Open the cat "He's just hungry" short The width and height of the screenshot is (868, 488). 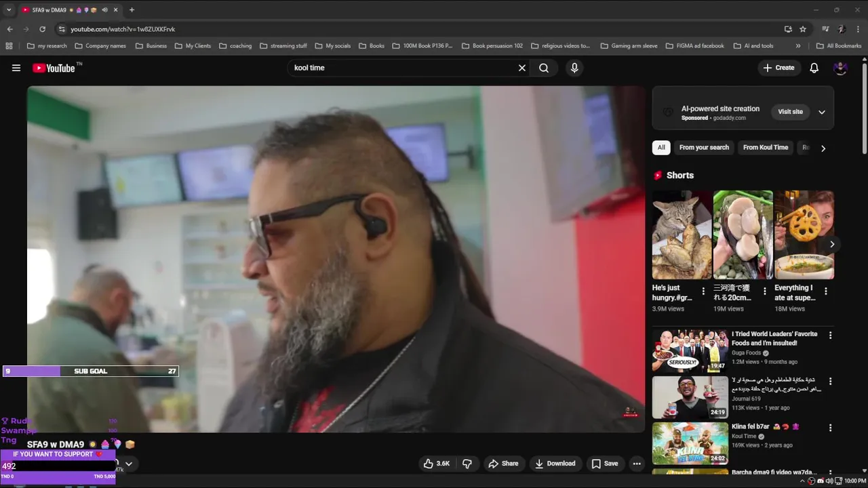pyautogui.click(x=682, y=235)
